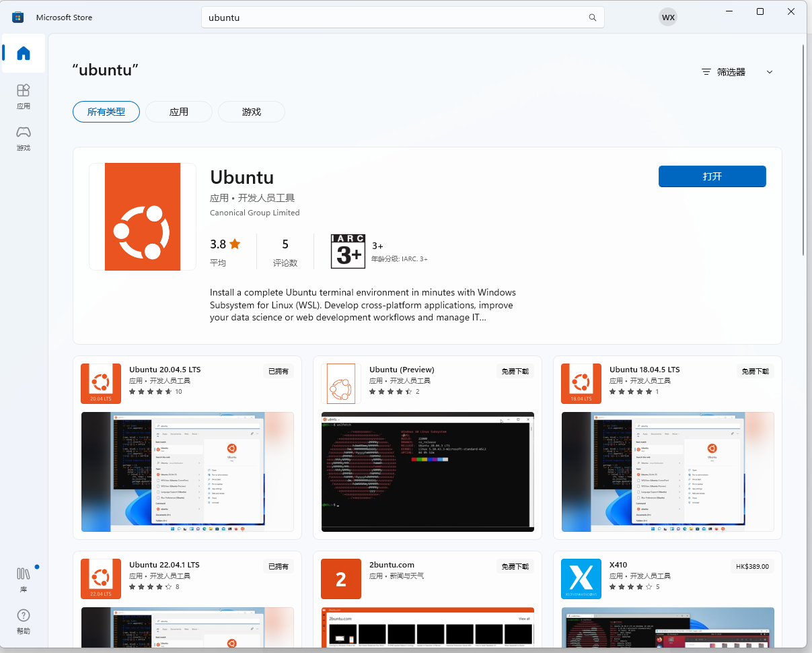Open the Ubuntu 18.04.5 LTS screenshot thumbnail
812x653 pixels.
coord(667,472)
